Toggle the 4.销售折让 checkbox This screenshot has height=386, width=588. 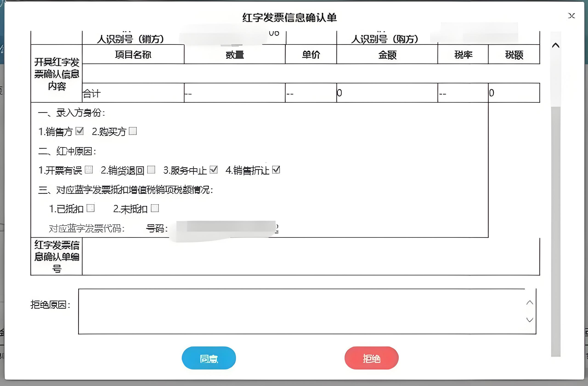click(x=276, y=170)
